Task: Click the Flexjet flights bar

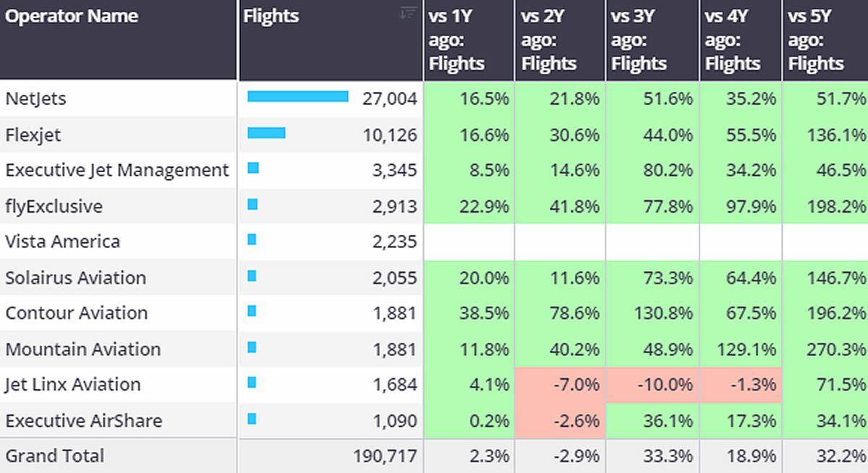Action: (x=266, y=133)
